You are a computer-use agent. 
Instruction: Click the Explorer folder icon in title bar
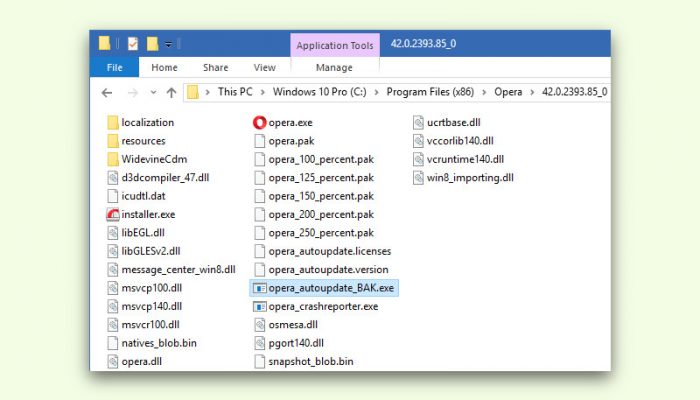(x=104, y=43)
